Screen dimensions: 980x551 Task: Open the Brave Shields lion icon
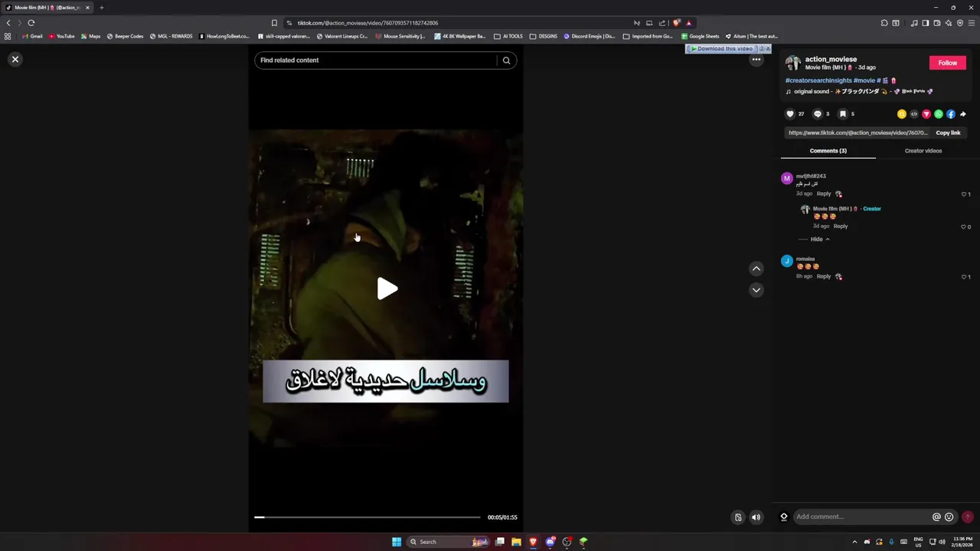[676, 23]
